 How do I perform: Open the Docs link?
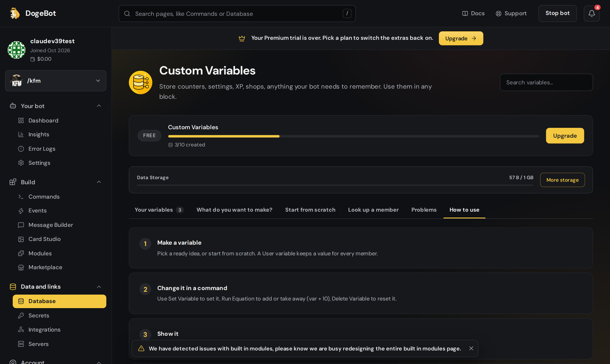[473, 14]
